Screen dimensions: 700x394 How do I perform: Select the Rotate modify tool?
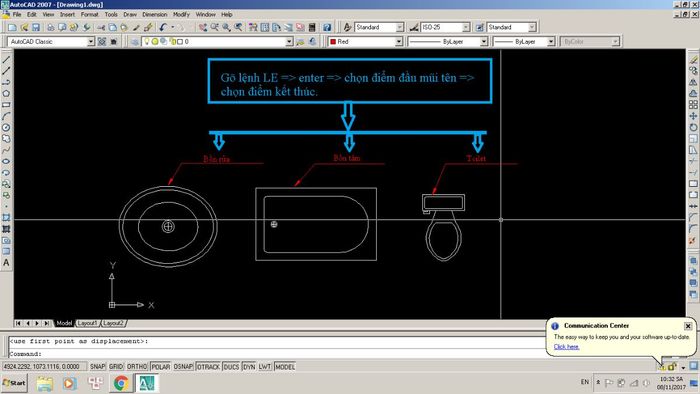tap(693, 128)
